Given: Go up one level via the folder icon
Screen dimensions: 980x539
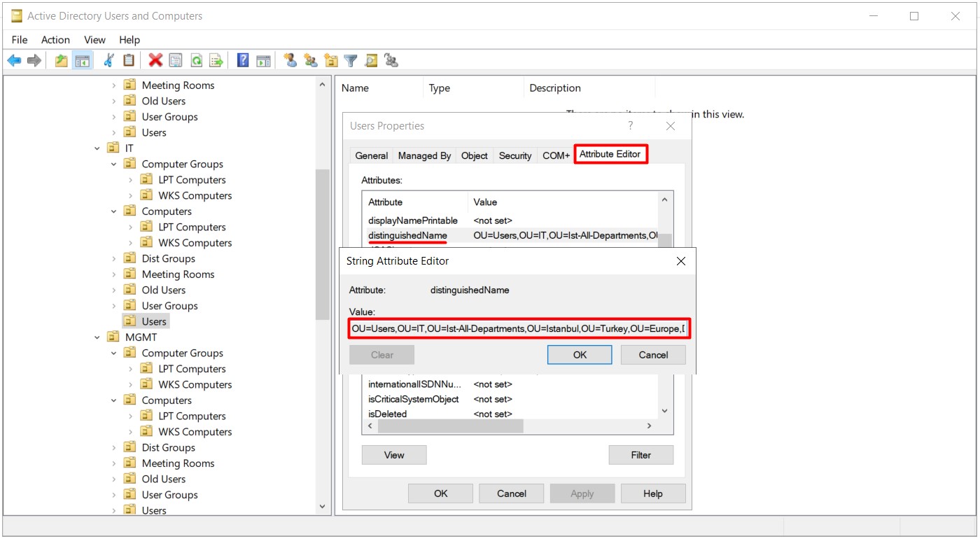Looking at the screenshot, I should (x=62, y=61).
